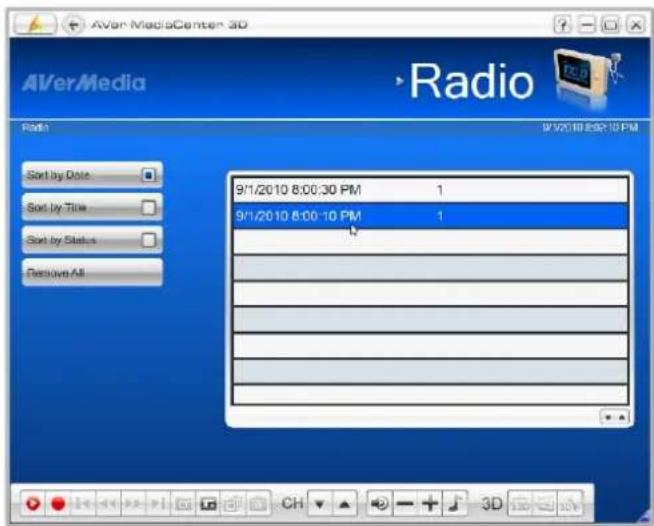Page the schedule list up

(x=622, y=417)
